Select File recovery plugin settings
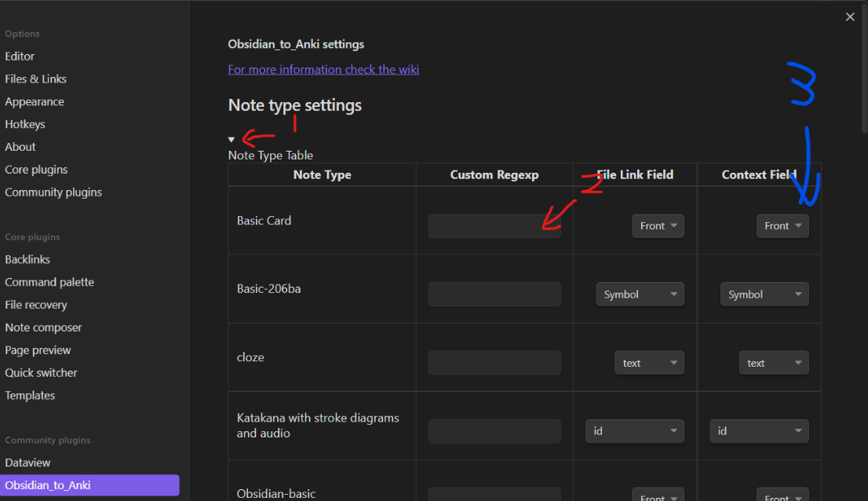This screenshot has width=868, height=501. (x=36, y=305)
